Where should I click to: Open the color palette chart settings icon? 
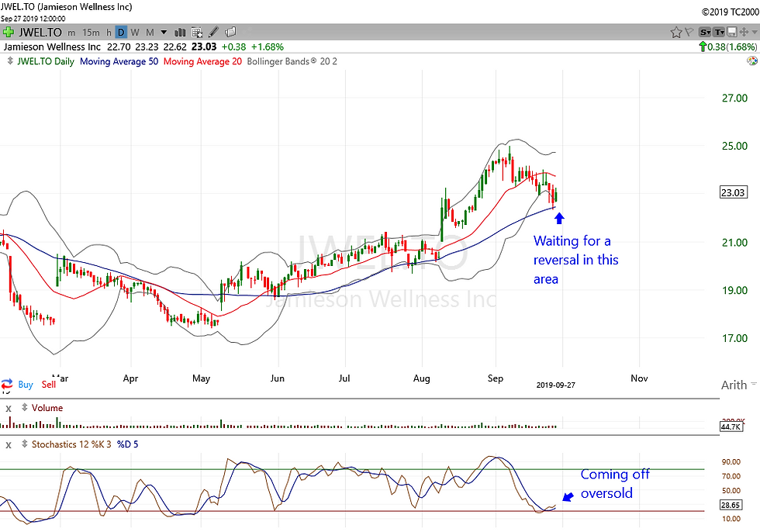(x=751, y=61)
